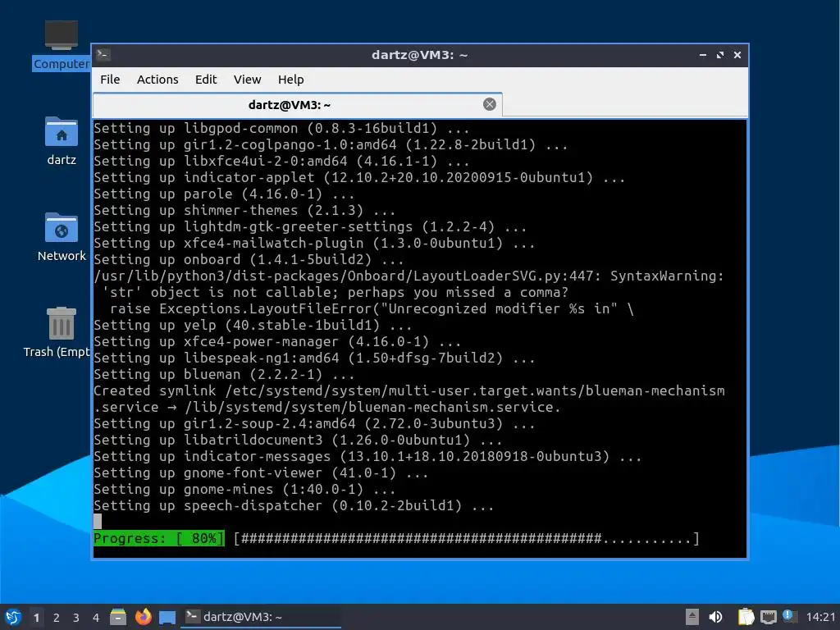The height and width of the screenshot is (630, 840).
Task: Click the terminal cursor block
Action: point(98,521)
